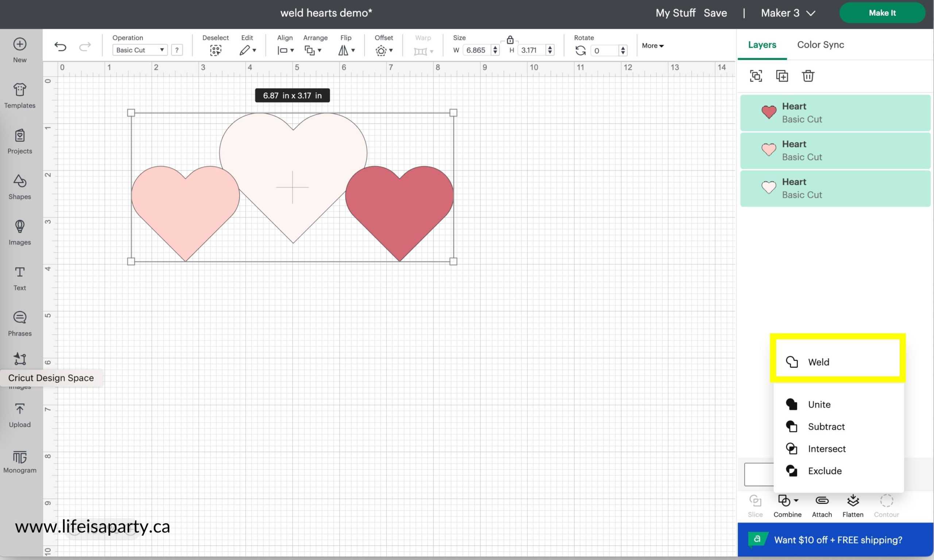Click the New project icon
934x560 pixels.
pyautogui.click(x=20, y=44)
